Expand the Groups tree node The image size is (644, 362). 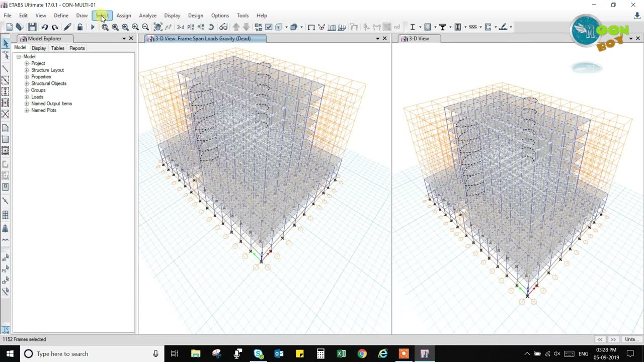pyautogui.click(x=27, y=90)
